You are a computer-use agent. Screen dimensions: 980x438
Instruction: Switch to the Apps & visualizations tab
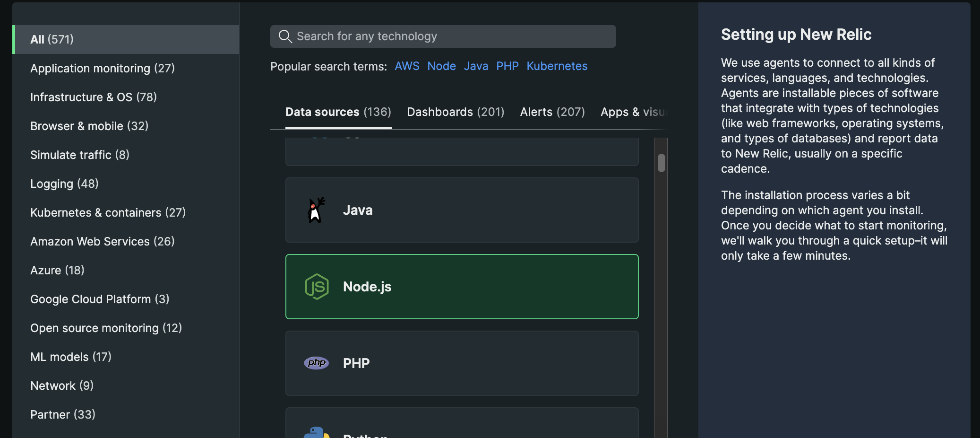(x=634, y=112)
